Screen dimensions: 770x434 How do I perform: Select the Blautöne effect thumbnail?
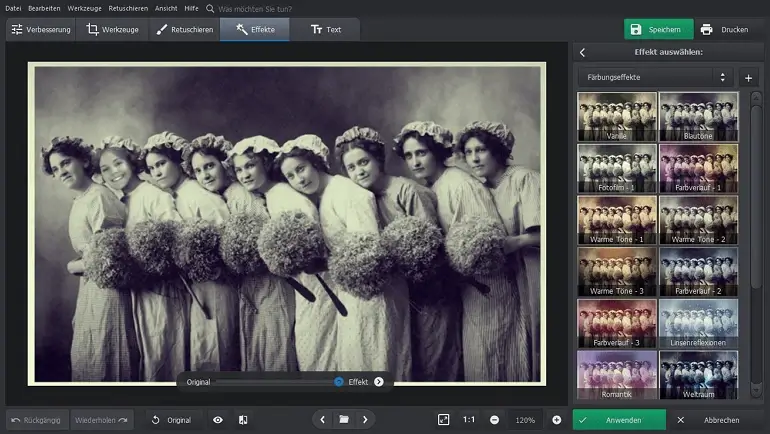(x=698, y=117)
